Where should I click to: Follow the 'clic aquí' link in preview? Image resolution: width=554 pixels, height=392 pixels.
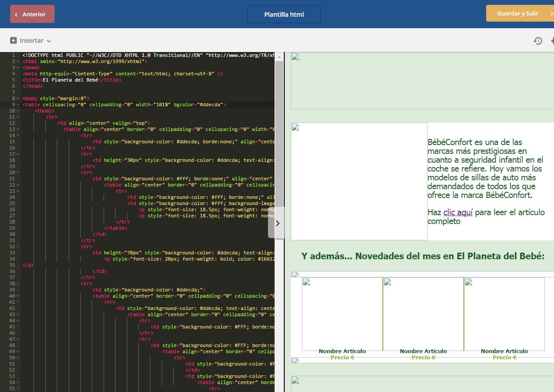point(458,213)
